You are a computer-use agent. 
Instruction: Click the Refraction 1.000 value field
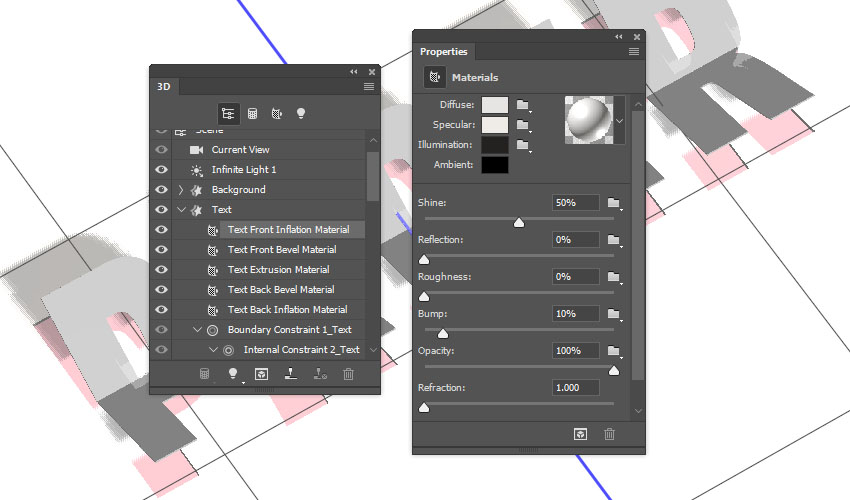(x=576, y=388)
